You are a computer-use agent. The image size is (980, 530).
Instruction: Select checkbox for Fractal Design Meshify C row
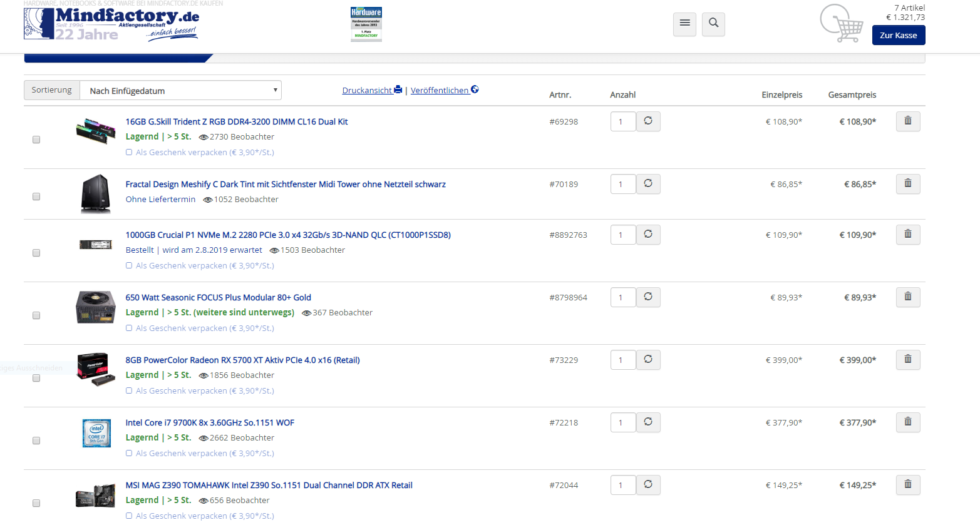[x=36, y=196]
